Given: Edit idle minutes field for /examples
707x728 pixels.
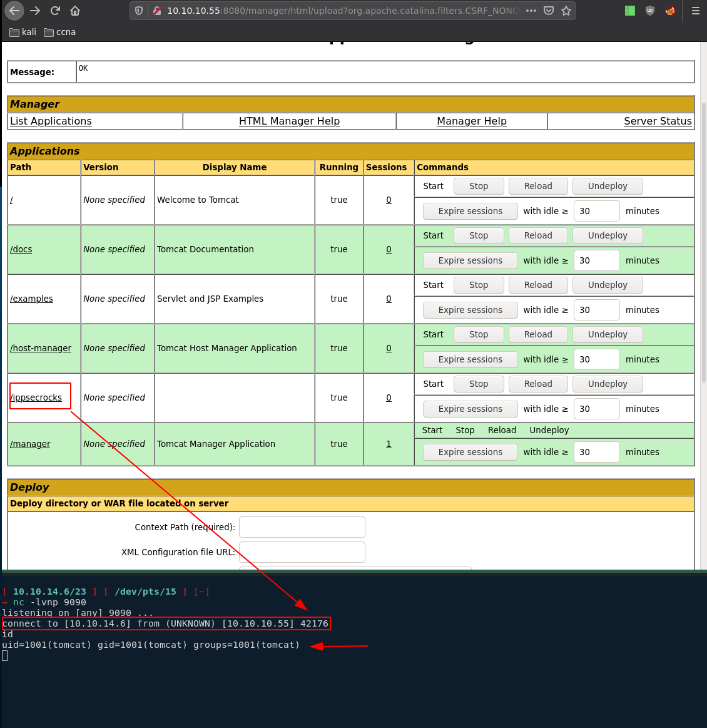Looking at the screenshot, I should pos(597,310).
